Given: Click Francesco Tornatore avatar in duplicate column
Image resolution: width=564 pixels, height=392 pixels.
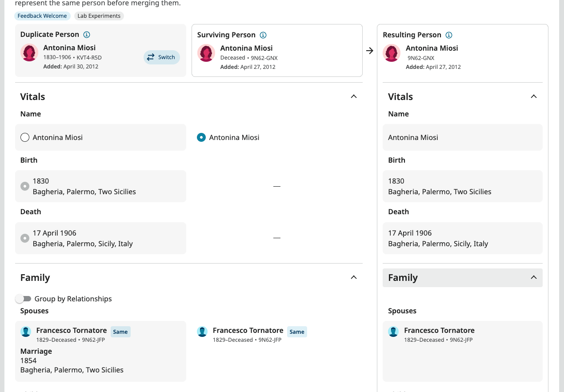Looking at the screenshot, I should pyautogui.click(x=26, y=332).
